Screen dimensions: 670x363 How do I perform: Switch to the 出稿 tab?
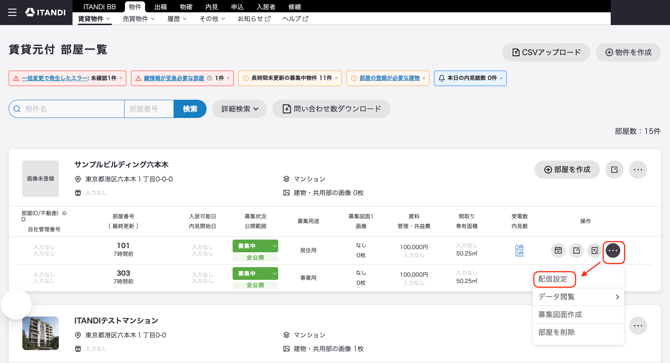[160, 7]
